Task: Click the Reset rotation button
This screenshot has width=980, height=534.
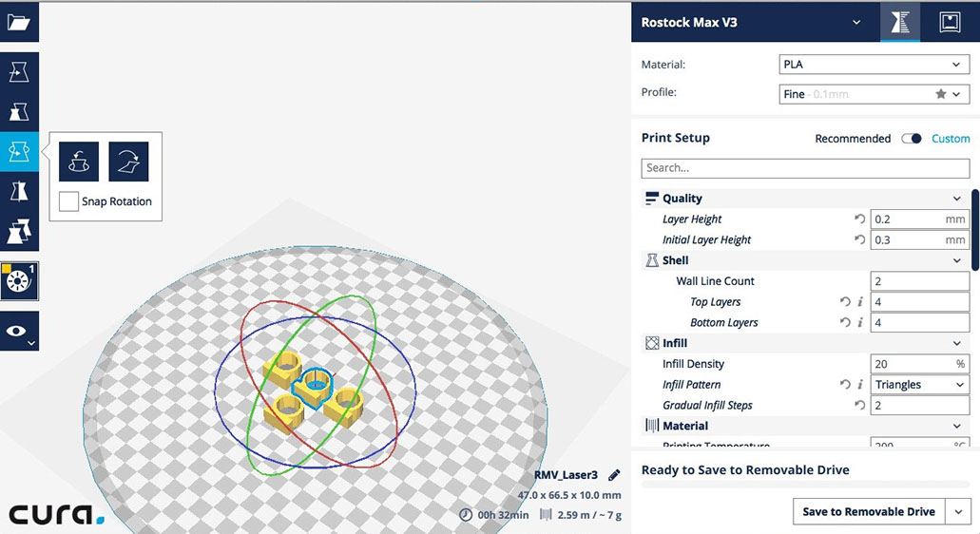Action: click(x=79, y=162)
